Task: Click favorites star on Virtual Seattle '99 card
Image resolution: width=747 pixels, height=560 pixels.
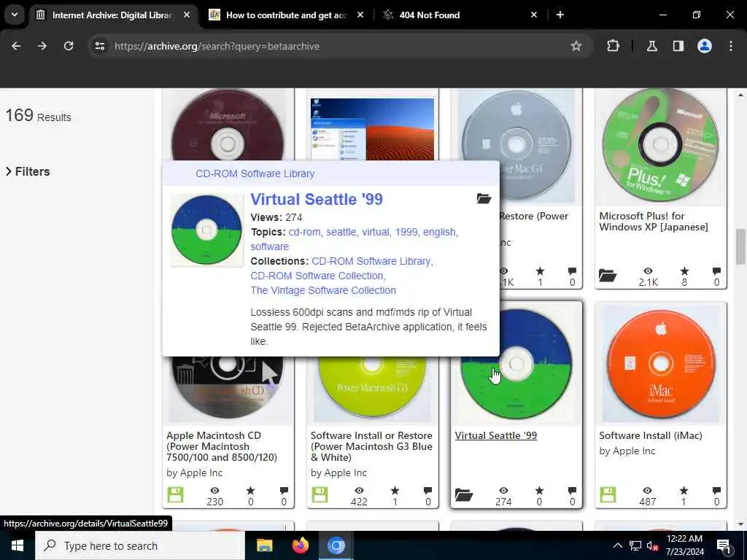Action: pos(539,491)
